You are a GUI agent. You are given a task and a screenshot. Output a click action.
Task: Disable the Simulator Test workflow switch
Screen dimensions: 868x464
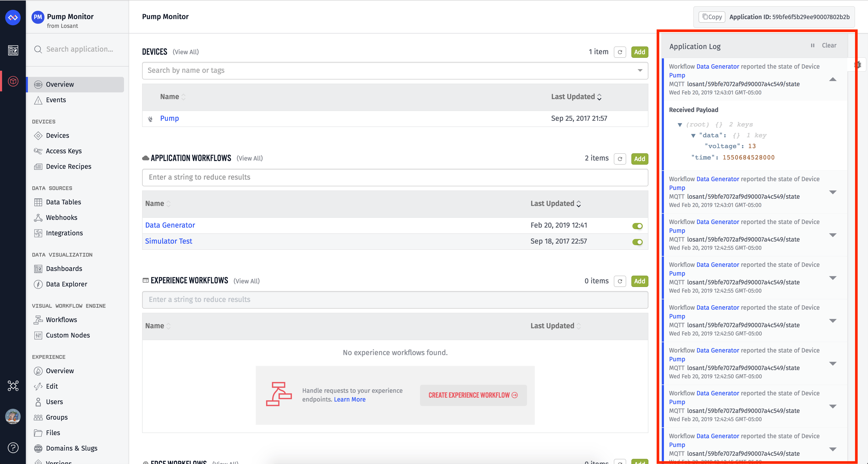pyautogui.click(x=637, y=242)
